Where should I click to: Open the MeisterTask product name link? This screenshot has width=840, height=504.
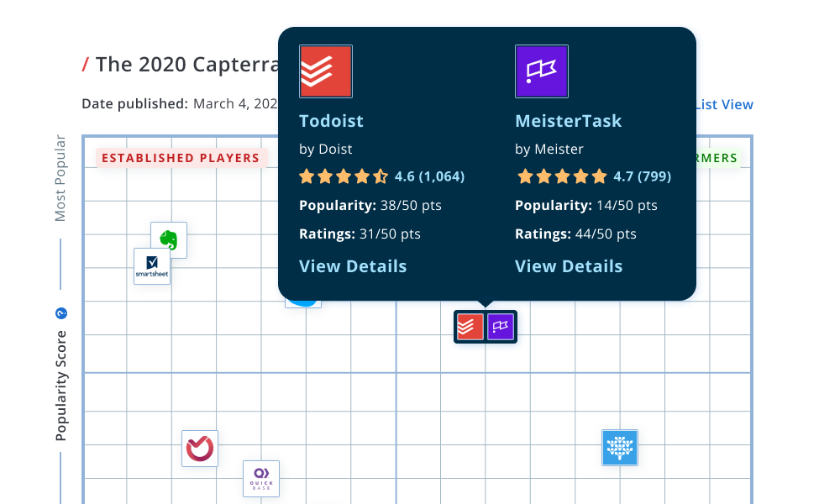coord(568,121)
